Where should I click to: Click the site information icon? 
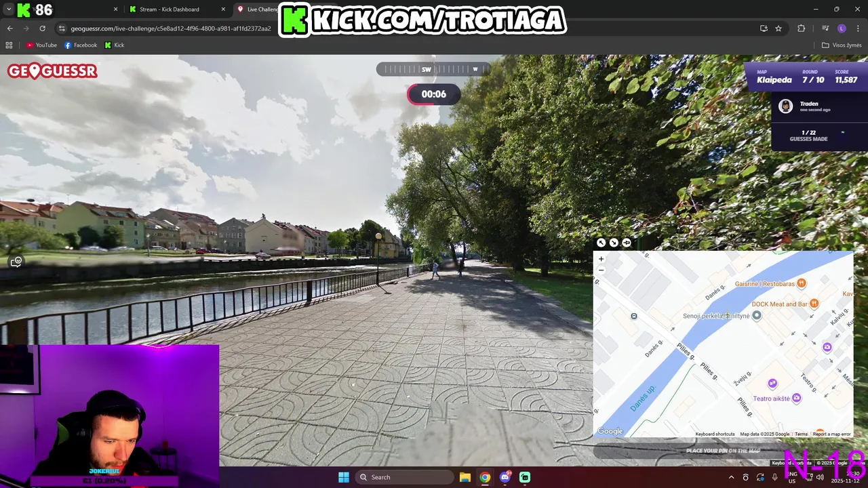62,28
